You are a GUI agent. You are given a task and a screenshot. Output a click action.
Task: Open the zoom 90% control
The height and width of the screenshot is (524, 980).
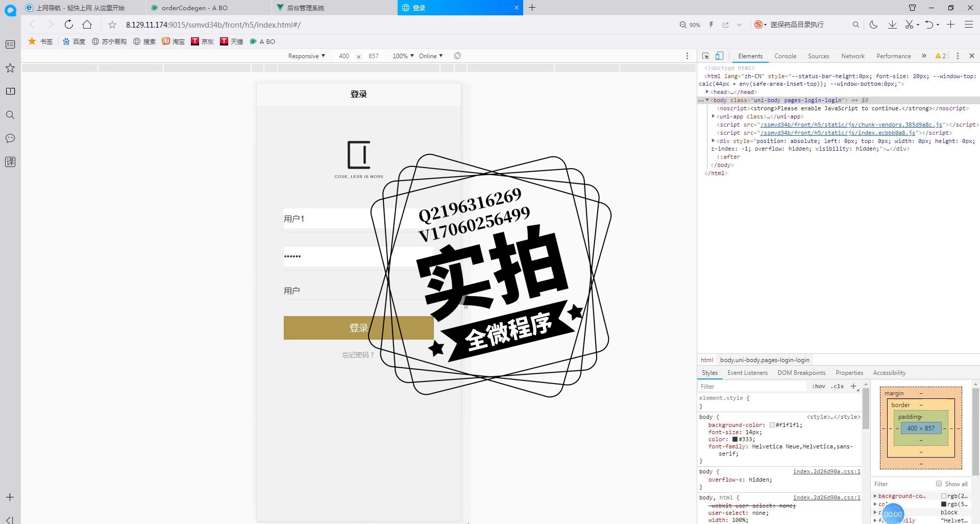(x=690, y=25)
